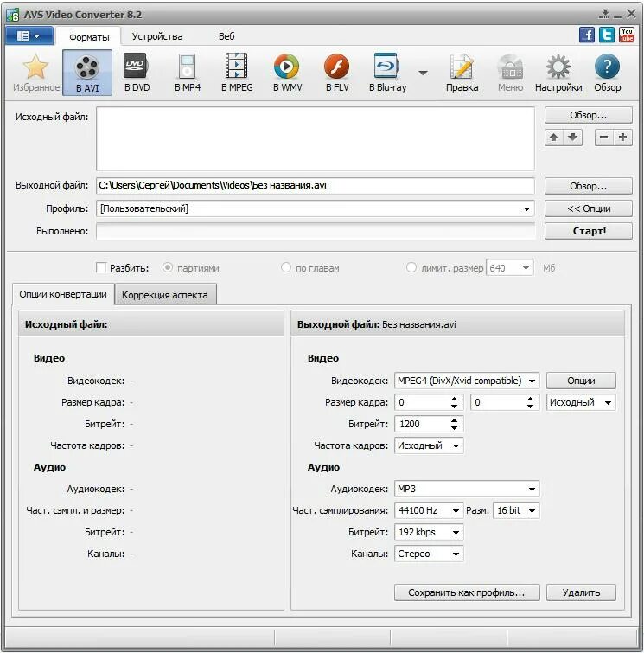Image resolution: width=644 pixels, height=653 pixels.
Task: Switch to the Устройства tab
Action: (x=157, y=36)
